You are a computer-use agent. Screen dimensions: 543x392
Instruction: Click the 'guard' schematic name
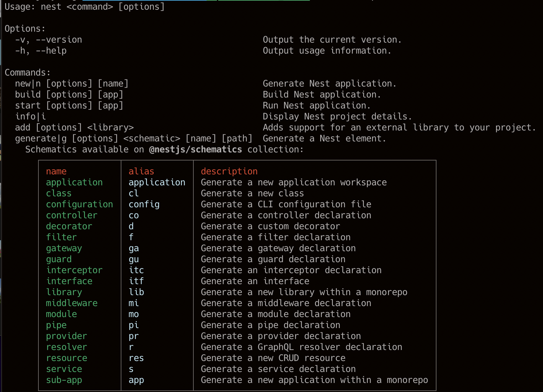59,259
